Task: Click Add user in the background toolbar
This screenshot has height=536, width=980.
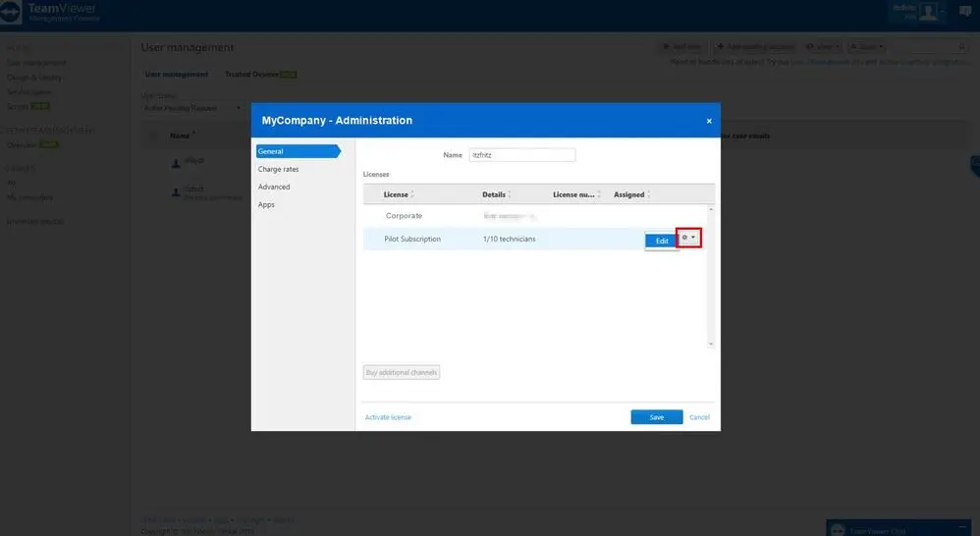Action: click(681, 47)
